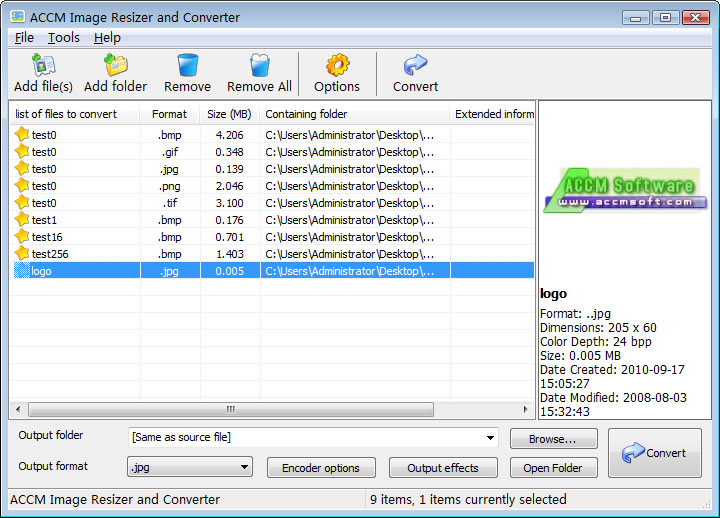
Task: Click the Remove trash bin icon
Action: pyautogui.click(x=188, y=65)
